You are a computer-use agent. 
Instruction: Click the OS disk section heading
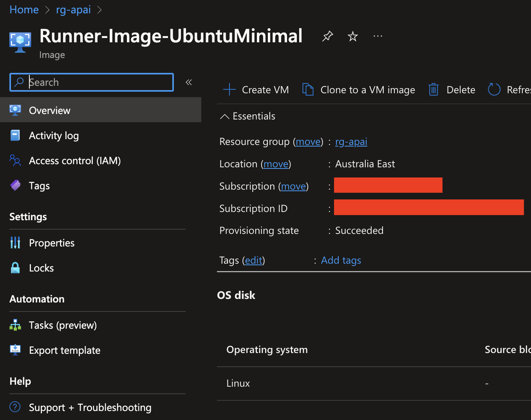point(236,295)
